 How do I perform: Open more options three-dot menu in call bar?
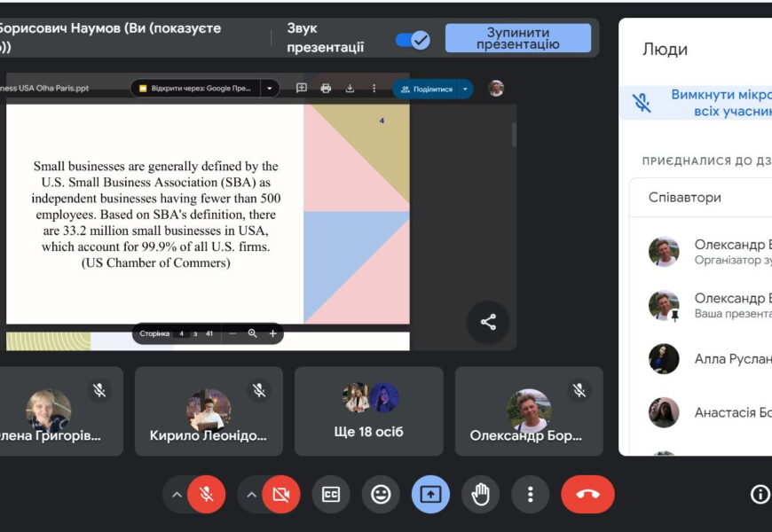tap(531, 495)
